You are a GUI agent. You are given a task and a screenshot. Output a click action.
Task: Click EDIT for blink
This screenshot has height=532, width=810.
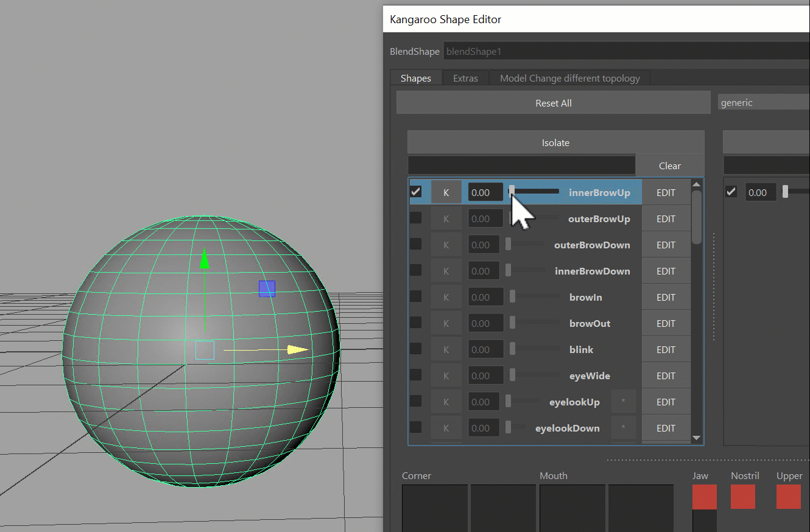click(x=666, y=349)
